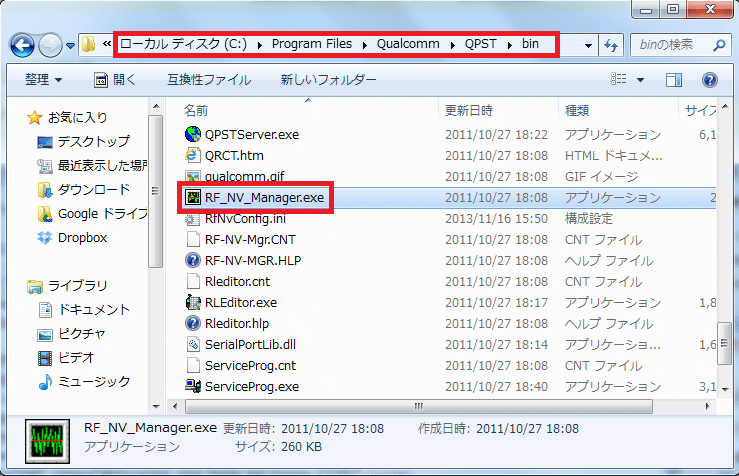Select QRCT.htm Internet Explorer icon

(x=193, y=155)
